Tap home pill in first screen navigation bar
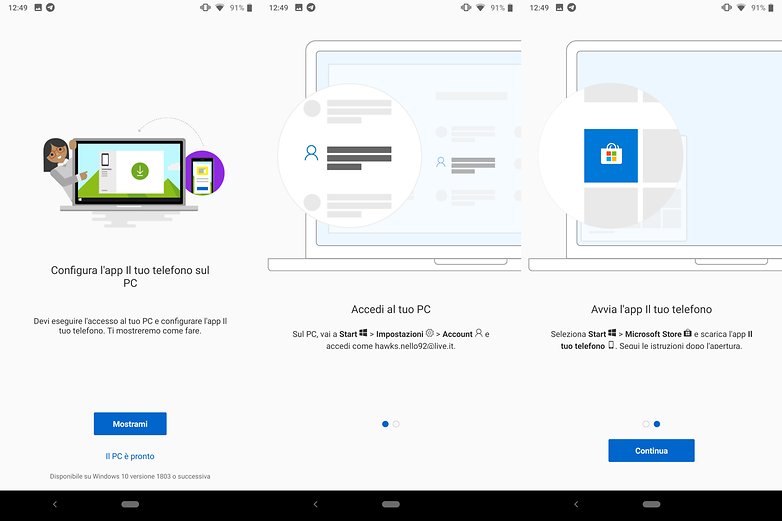The image size is (782, 521). (130, 505)
